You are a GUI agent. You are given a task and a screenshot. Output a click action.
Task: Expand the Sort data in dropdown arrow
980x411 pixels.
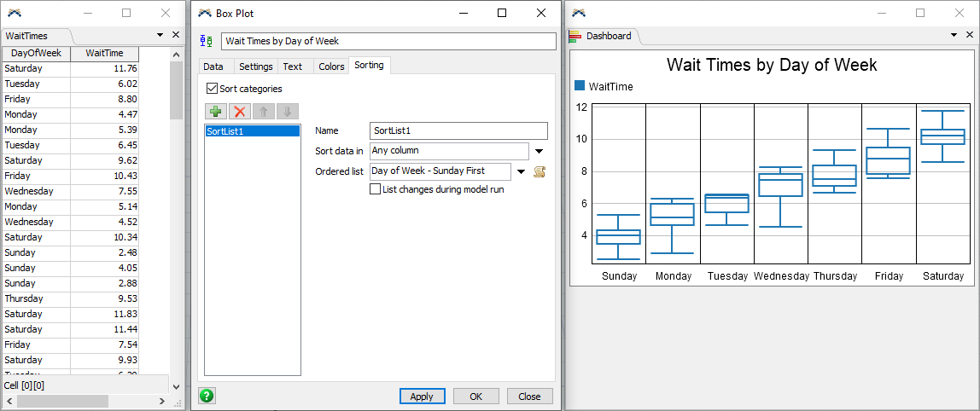pyautogui.click(x=539, y=152)
